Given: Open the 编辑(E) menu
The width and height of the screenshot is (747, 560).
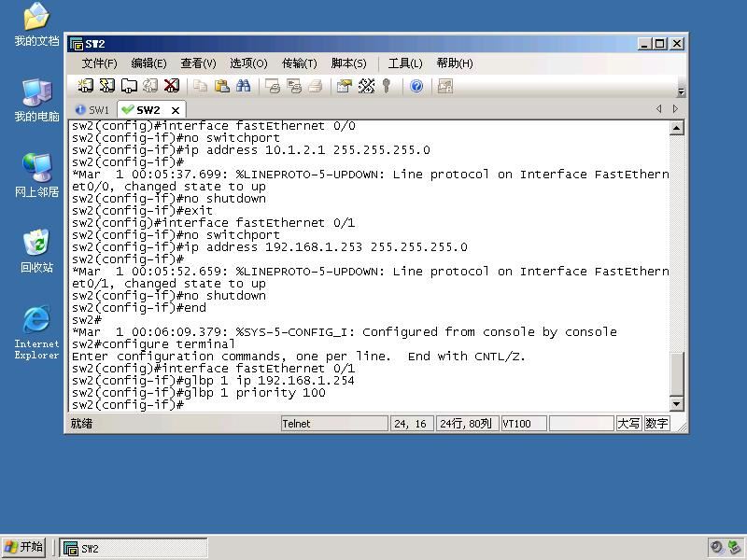Looking at the screenshot, I should [148, 63].
